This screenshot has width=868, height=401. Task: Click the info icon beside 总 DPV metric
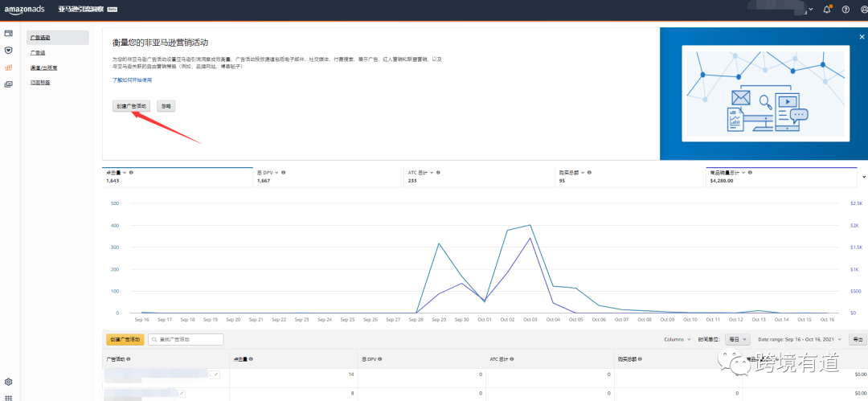coord(284,172)
